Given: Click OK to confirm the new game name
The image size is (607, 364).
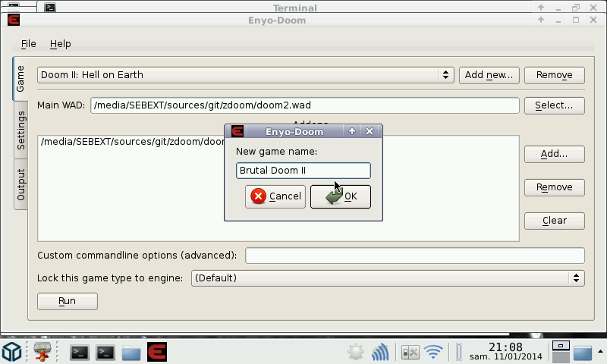Looking at the screenshot, I should click(341, 196).
